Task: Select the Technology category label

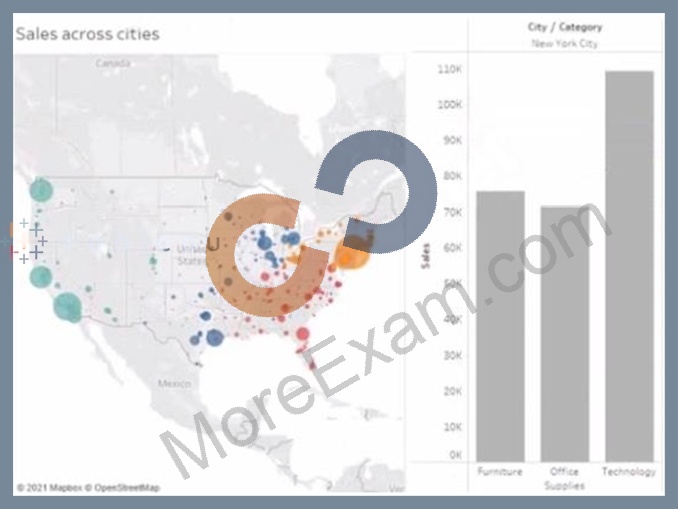Action: (629, 471)
